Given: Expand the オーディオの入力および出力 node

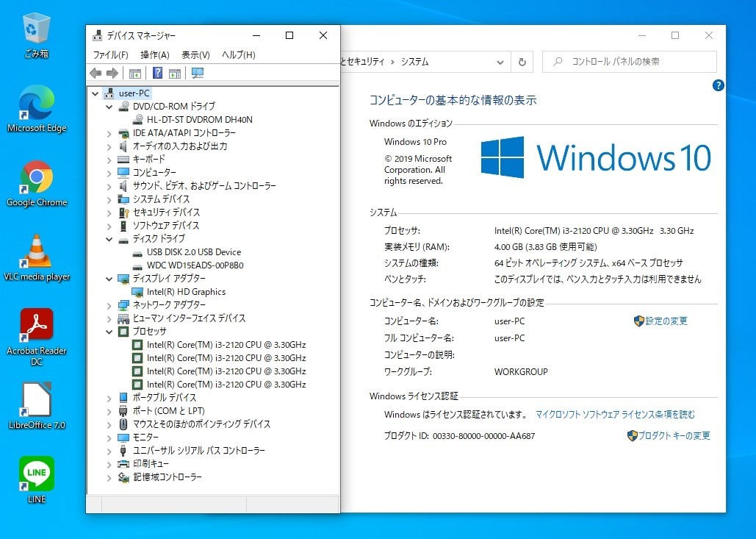Looking at the screenshot, I should 109,146.
